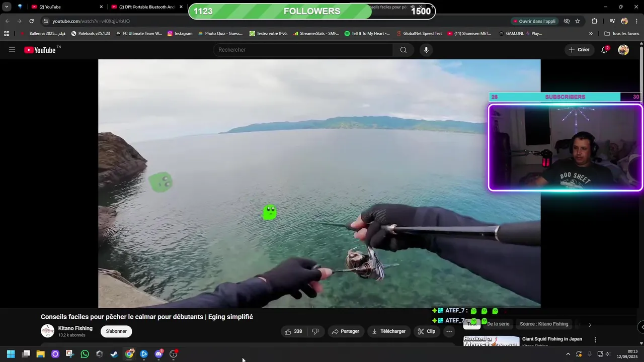The width and height of the screenshot is (644, 362).
Task: Switch to the DIY Portable Bluetooth tab
Action: pos(147,7)
